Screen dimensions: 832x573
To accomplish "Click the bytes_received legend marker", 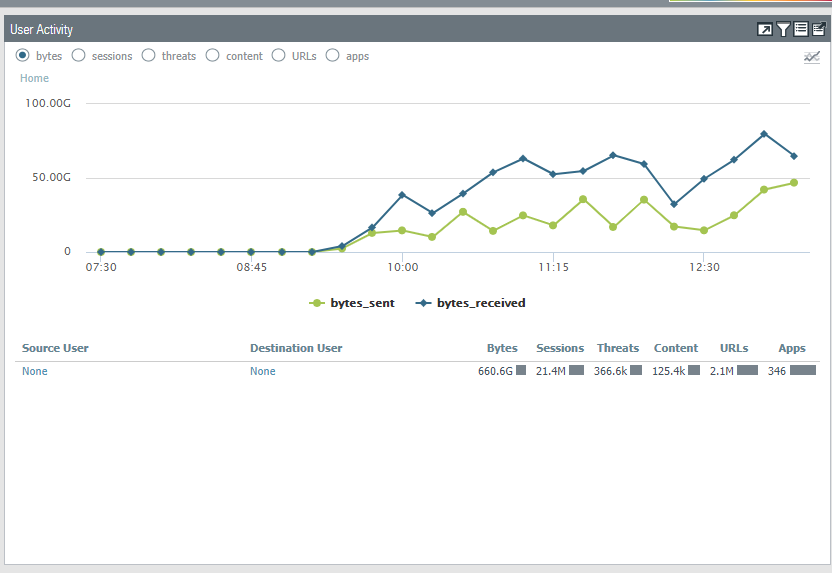I will coord(424,303).
